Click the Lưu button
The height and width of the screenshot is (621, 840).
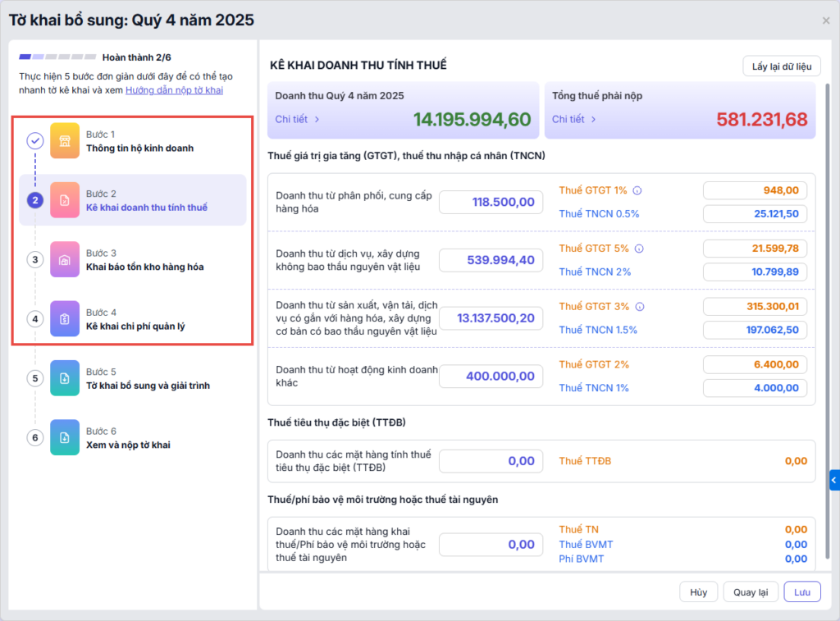[801, 592]
